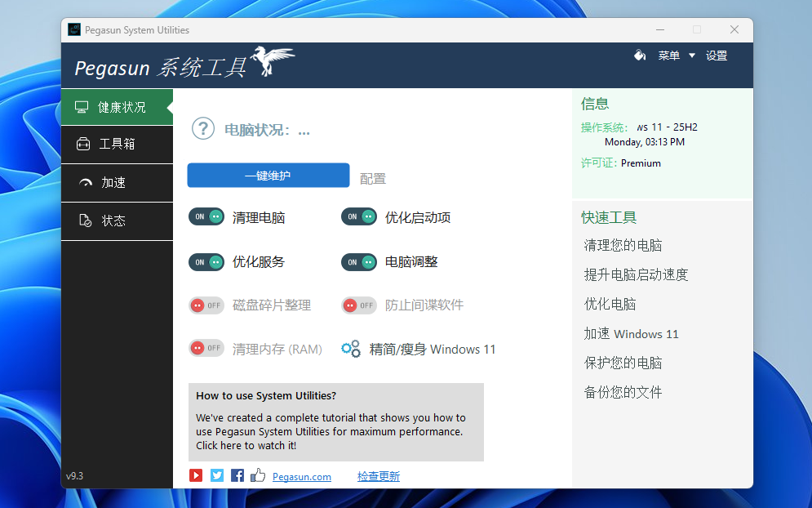Switch to the 工具箱 tab
Image resolution: width=812 pixels, height=508 pixels.
[x=117, y=145]
